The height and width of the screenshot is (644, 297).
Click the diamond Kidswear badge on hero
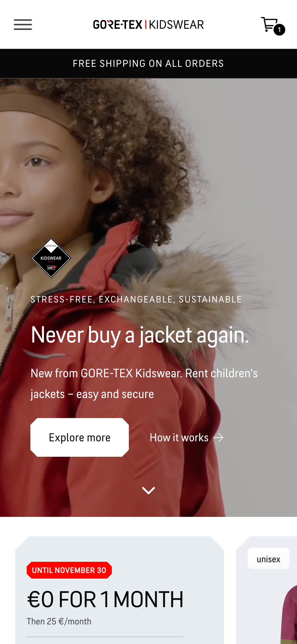point(51,258)
